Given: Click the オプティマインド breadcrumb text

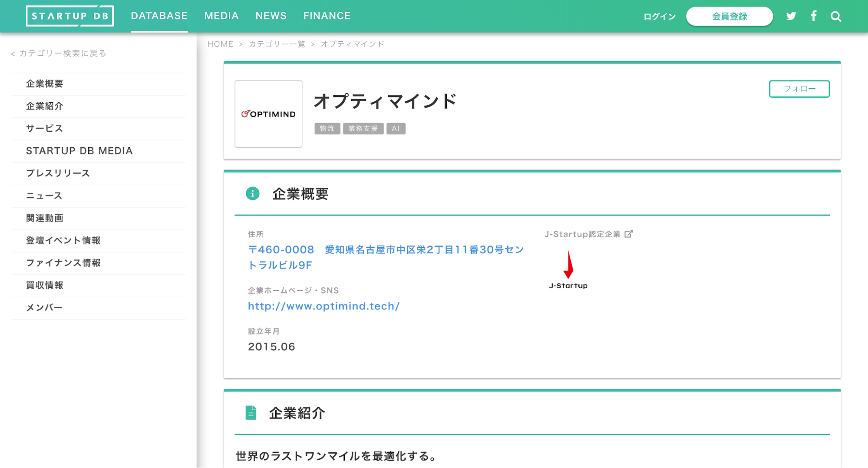Looking at the screenshot, I should 353,44.
